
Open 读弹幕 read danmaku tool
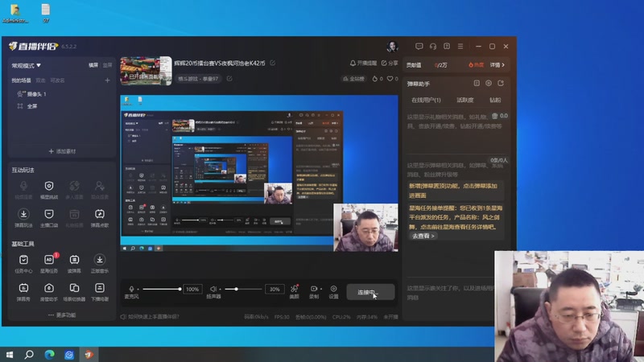(74, 264)
